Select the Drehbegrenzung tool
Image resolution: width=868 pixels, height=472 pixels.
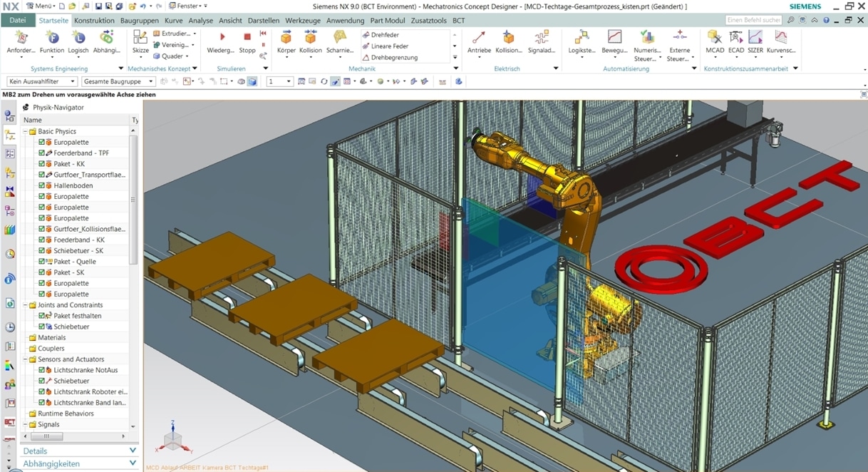[390, 57]
